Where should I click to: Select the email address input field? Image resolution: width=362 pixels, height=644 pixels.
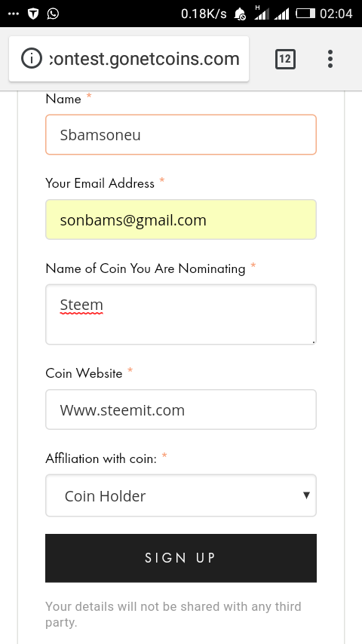click(x=181, y=219)
